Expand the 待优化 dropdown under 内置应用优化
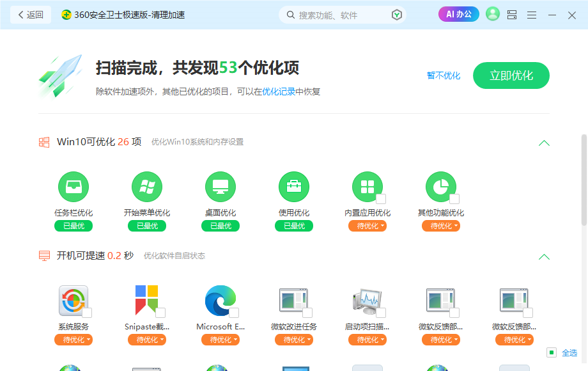588x371 pixels. point(367,226)
